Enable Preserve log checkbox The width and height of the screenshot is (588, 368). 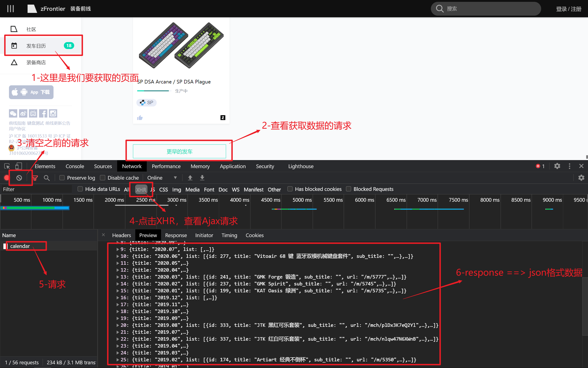[62, 178]
